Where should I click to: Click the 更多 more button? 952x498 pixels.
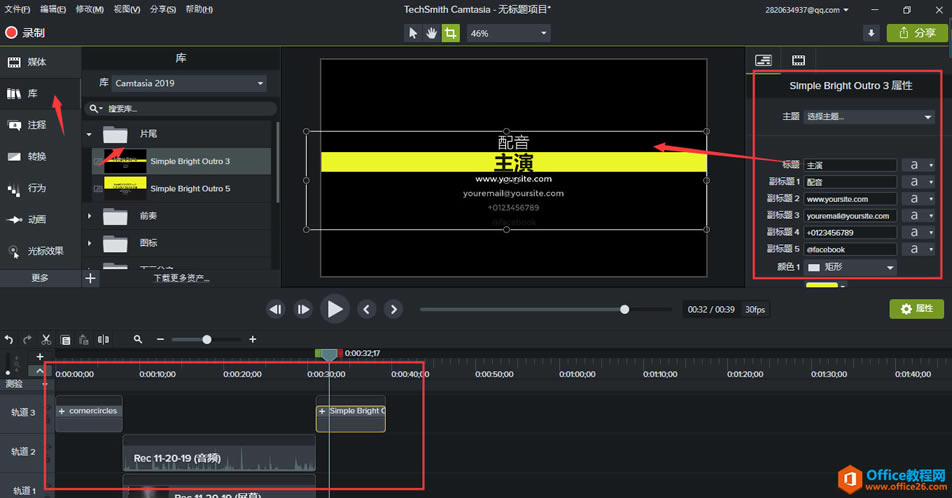point(40,278)
